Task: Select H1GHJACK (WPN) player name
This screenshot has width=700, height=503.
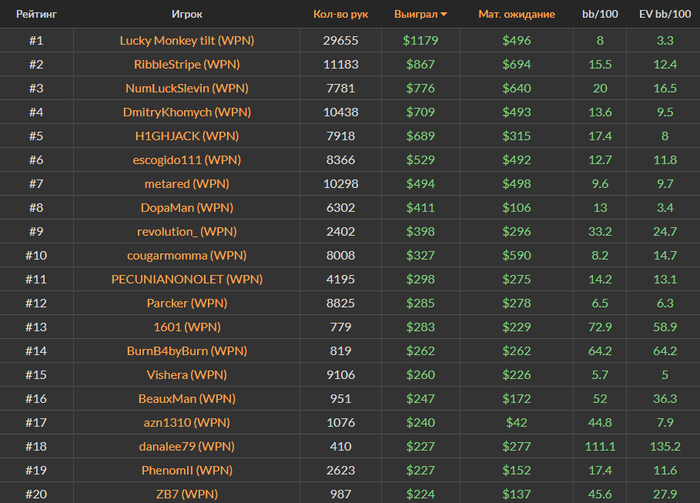Action: (187, 136)
